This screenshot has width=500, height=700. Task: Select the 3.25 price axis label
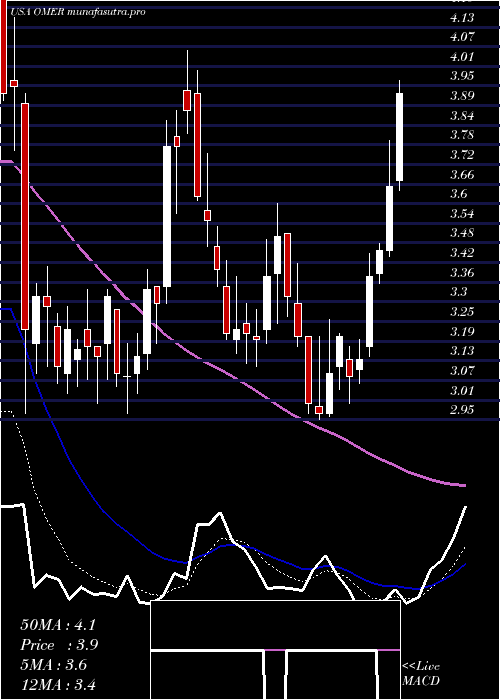coord(462,312)
